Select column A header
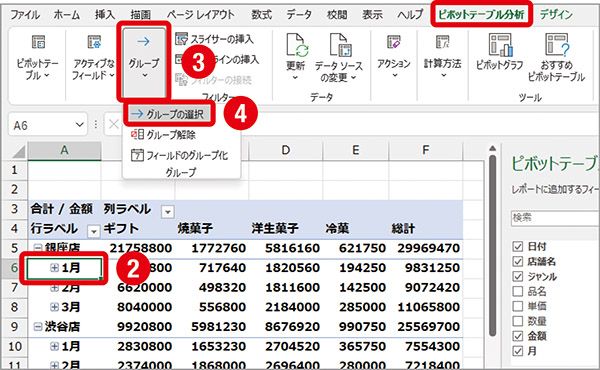This screenshot has height=370, width=600. 64,150
